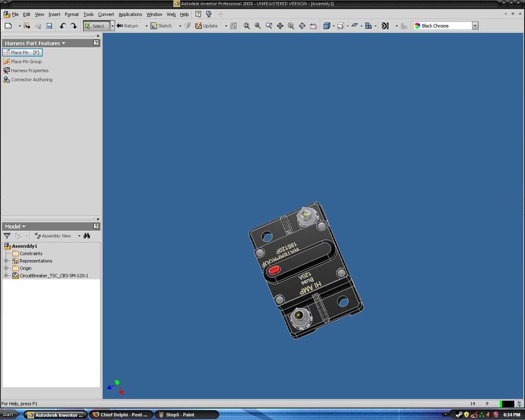Image resolution: width=525 pixels, height=420 pixels.
Task: Click the Zoom All icon
Action: point(247,26)
